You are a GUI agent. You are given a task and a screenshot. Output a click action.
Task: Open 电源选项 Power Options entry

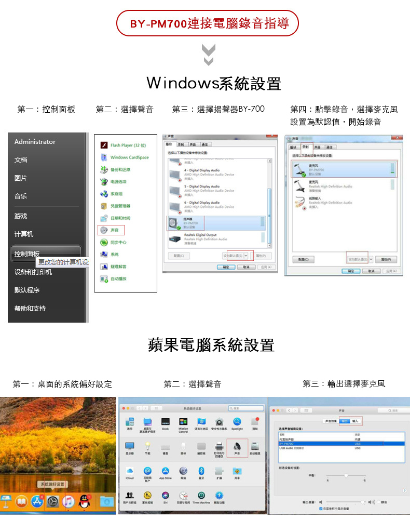[114, 181]
